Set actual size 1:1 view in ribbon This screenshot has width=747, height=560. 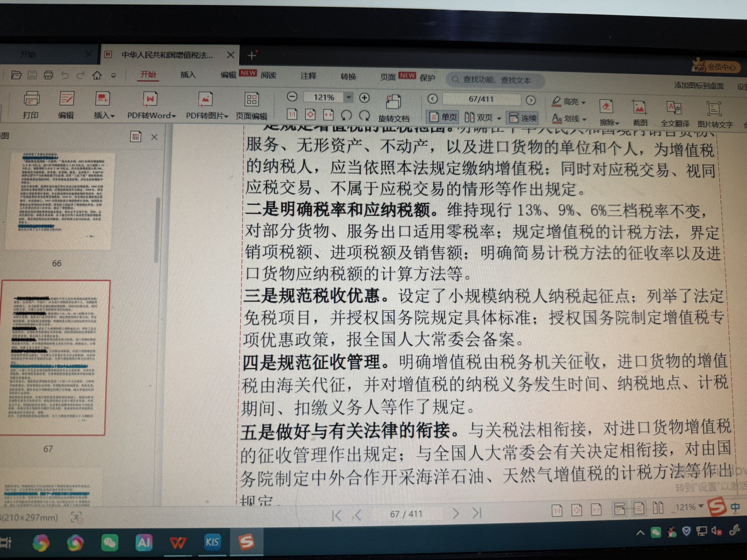pyautogui.click(x=292, y=114)
